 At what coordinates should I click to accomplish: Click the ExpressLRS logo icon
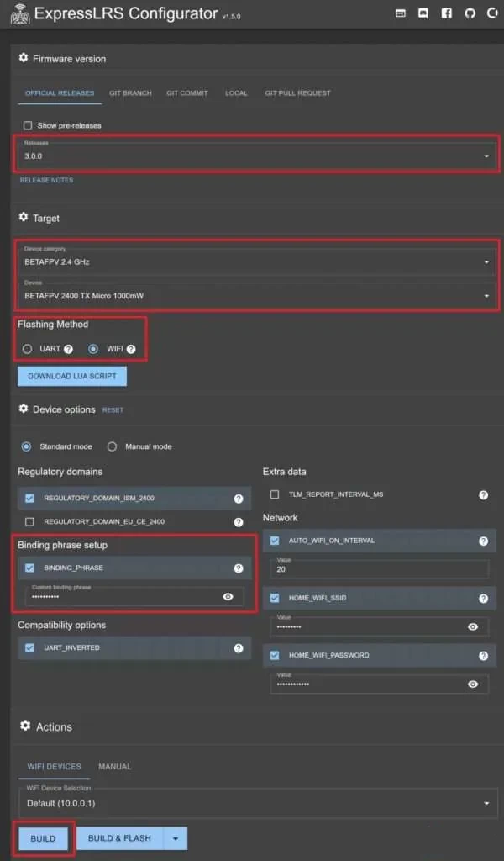pos(20,13)
